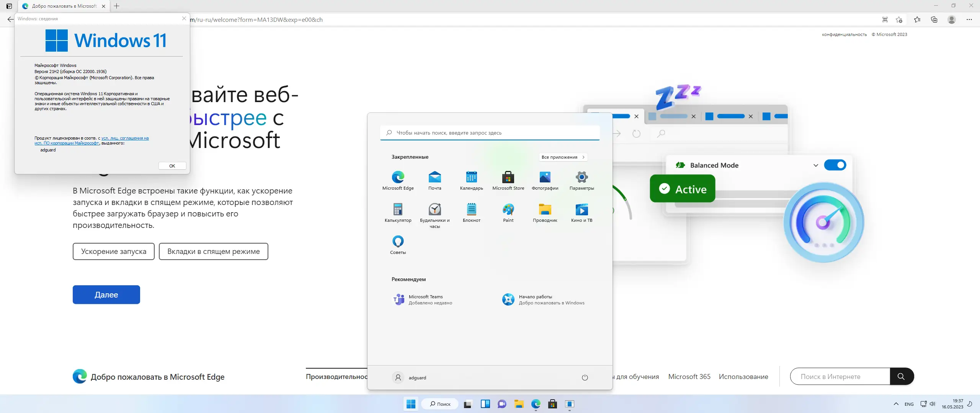Screen dimensions: 980x413
Task: Launch the Калькулятор app
Action: click(398, 213)
